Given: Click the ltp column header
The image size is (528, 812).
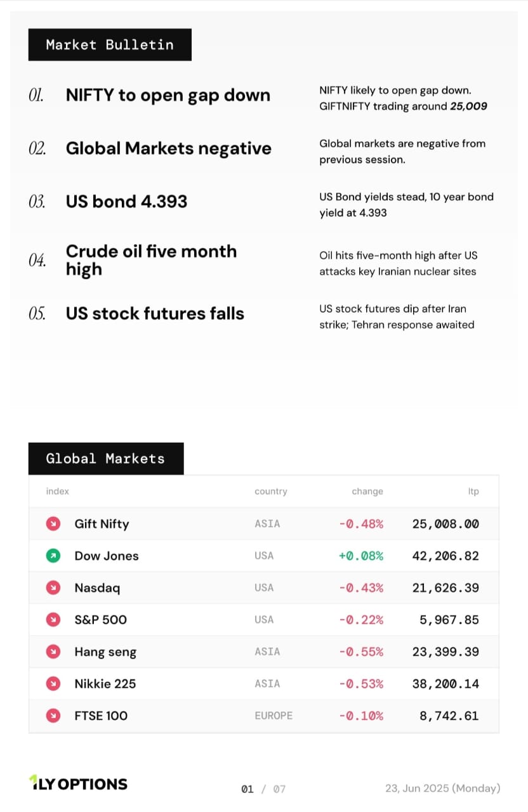Looking at the screenshot, I should click(473, 491).
